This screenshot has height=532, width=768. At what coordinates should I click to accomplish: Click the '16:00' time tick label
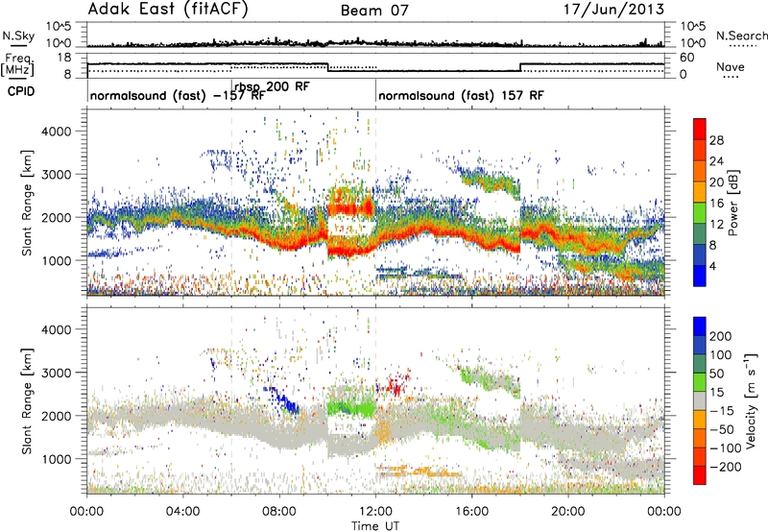point(471,512)
